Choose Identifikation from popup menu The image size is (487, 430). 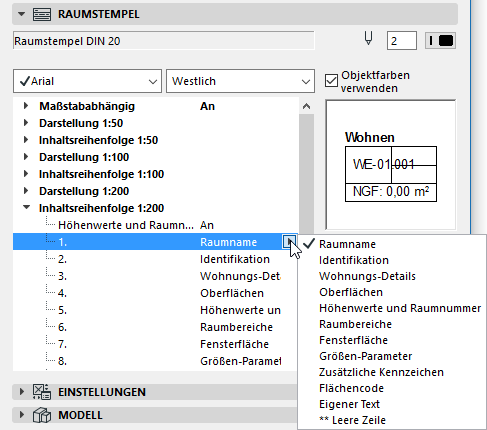pos(392,260)
